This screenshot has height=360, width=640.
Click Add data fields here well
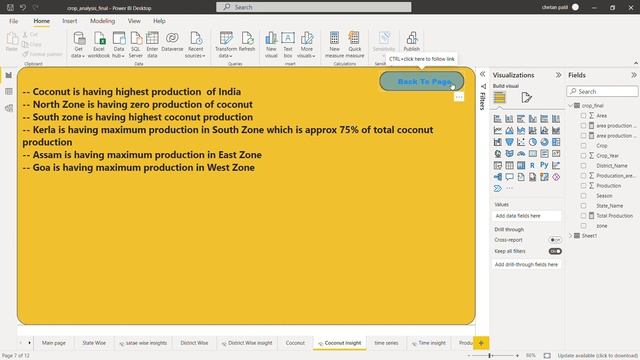click(x=527, y=216)
